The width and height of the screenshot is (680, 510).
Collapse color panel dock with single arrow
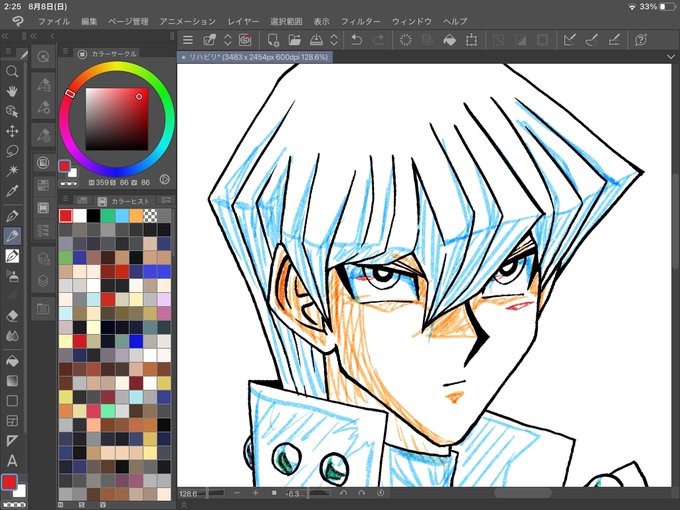[52, 36]
